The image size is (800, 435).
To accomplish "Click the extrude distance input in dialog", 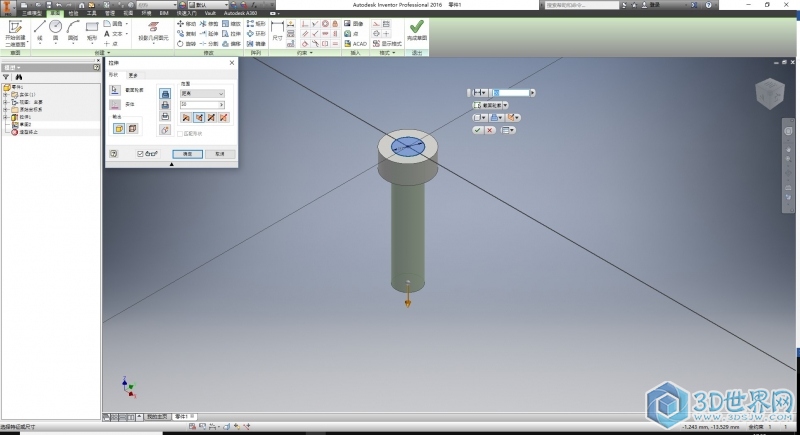I will point(199,105).
